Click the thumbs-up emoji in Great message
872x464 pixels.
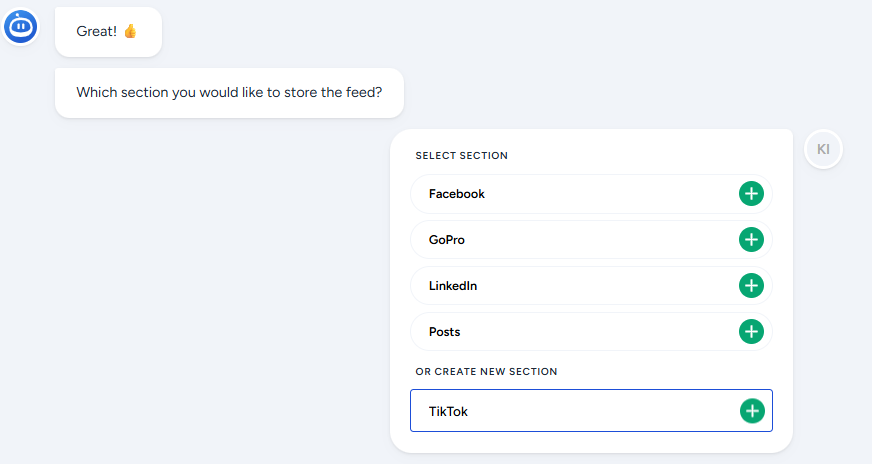point(130,32)
